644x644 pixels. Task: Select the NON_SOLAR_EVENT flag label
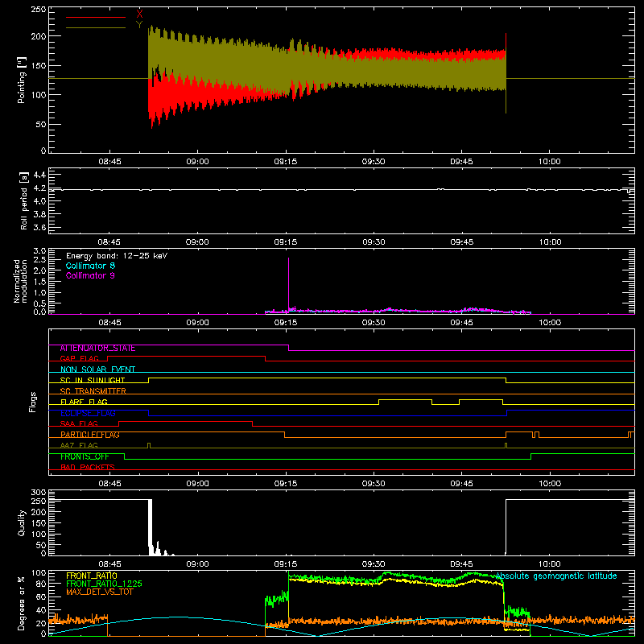point(97,369)
